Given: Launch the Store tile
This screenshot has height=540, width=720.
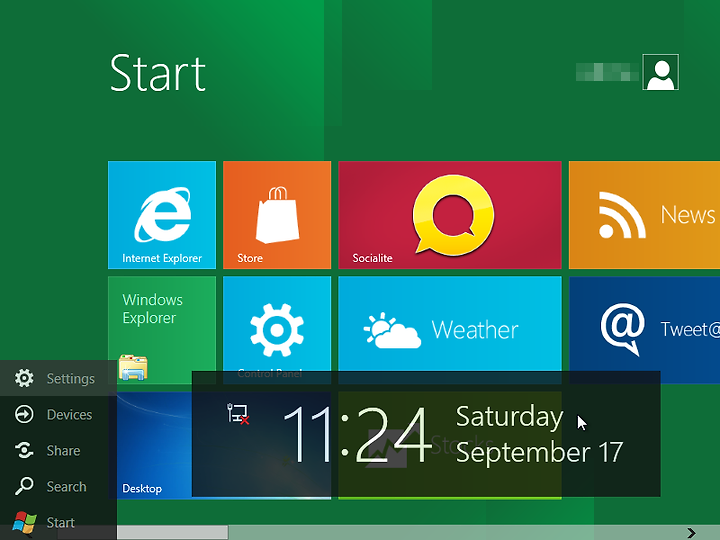Looking at the screenshot, I should tap(277, 215).
